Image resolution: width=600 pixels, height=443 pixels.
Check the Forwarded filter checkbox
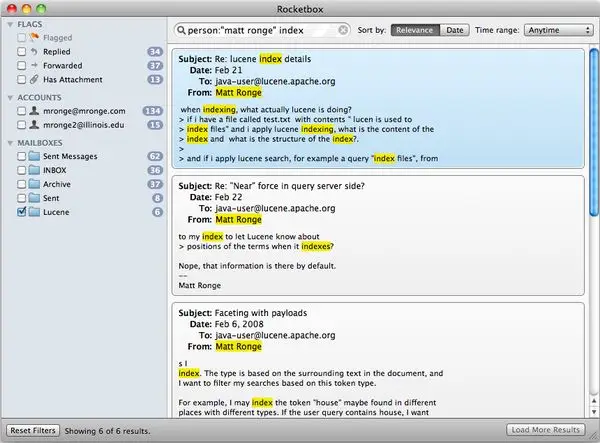click(21, 65)
